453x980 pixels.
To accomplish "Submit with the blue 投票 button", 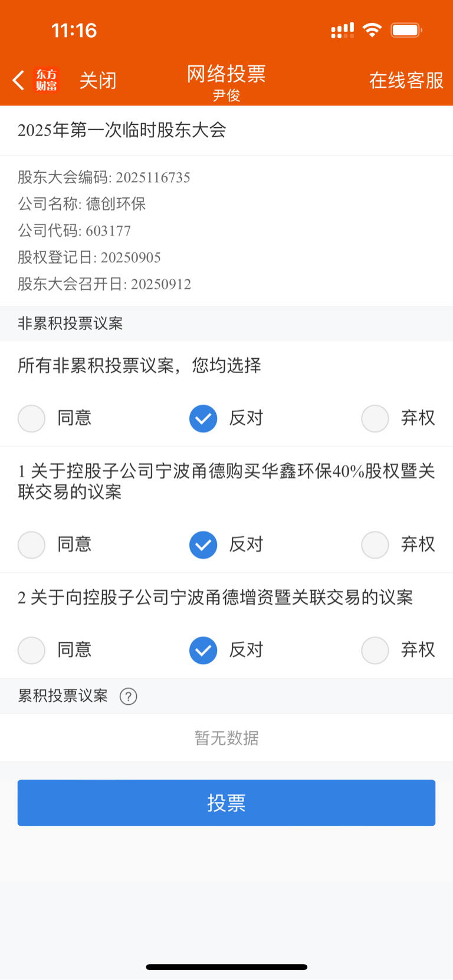I will [x=226, y=803].
